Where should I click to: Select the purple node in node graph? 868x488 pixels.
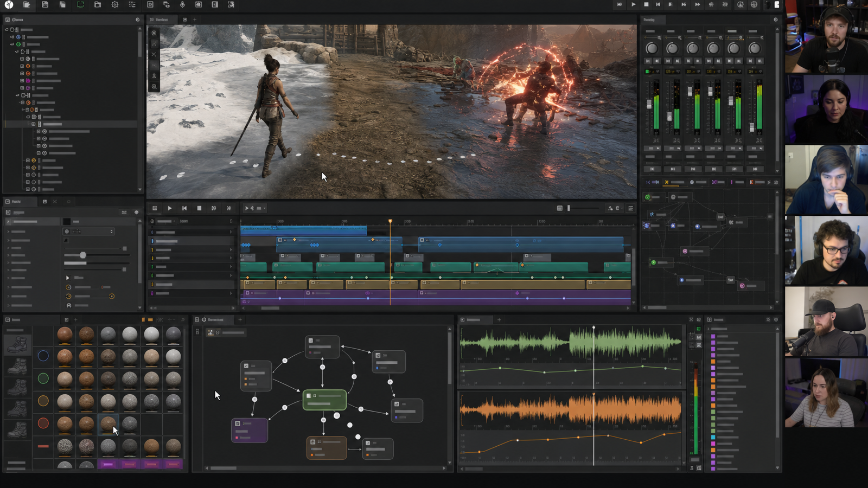tap(250, 430)
